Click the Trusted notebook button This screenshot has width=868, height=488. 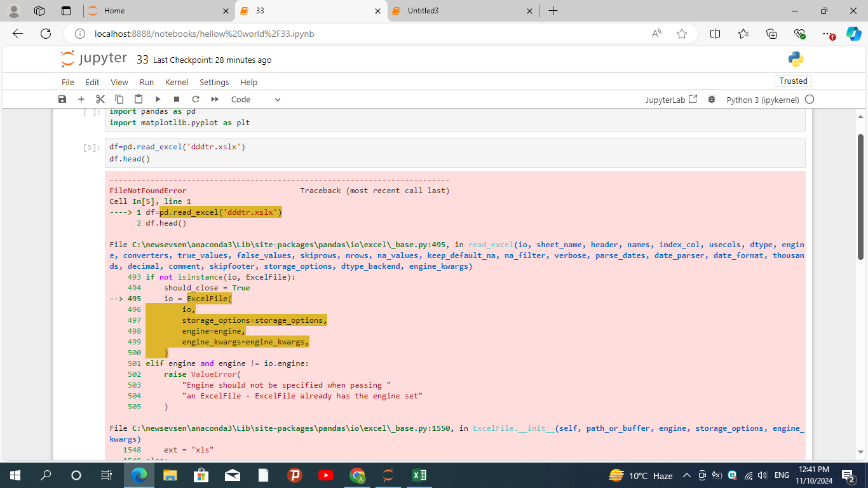coord(794,81)
